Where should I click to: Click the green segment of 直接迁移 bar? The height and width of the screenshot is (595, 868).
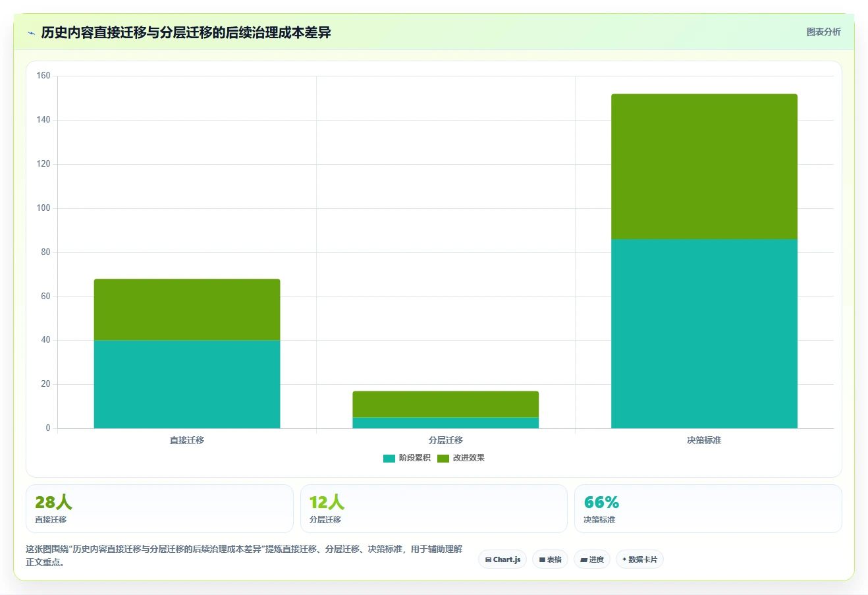click(187, 310)
